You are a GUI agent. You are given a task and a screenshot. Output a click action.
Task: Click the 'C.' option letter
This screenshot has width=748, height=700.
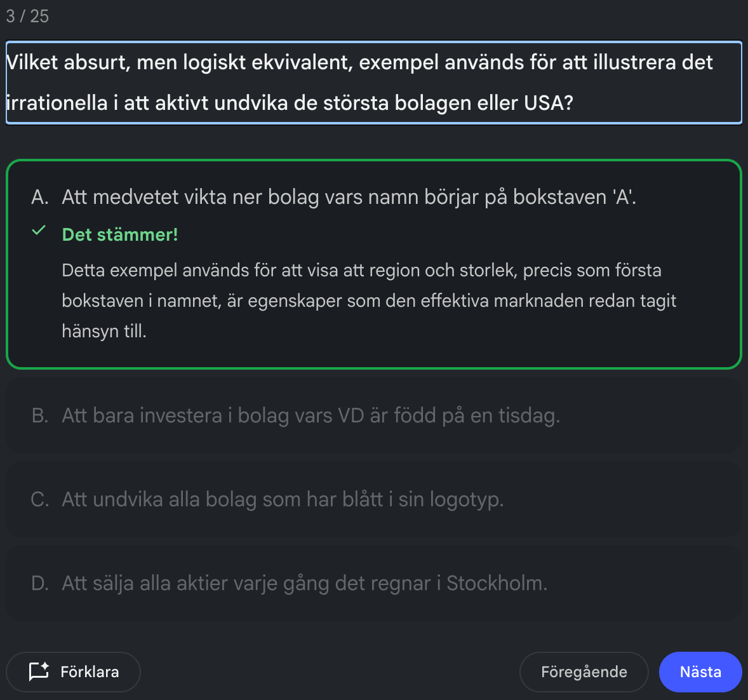40,500
